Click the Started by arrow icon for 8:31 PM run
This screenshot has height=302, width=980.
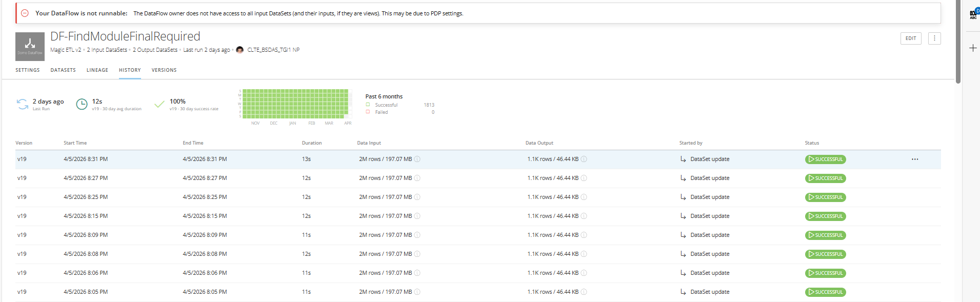pyautogui.click(x=683, y=159)
